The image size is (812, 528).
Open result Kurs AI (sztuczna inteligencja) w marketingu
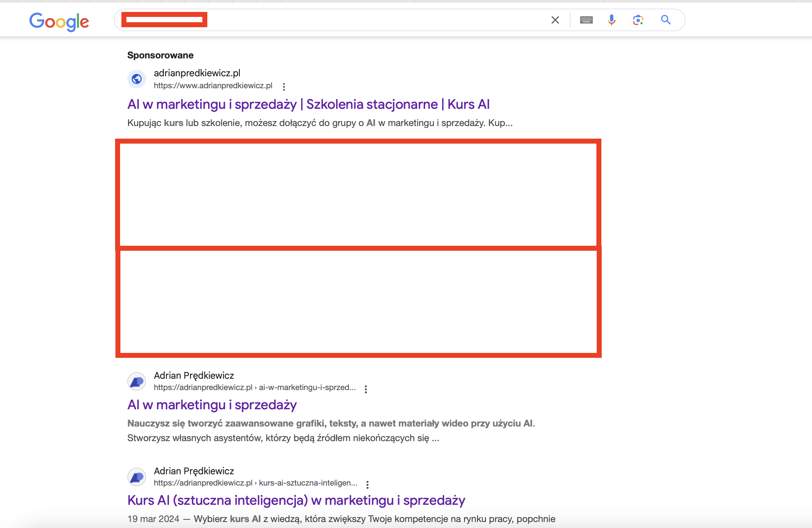tap(296, 500)
